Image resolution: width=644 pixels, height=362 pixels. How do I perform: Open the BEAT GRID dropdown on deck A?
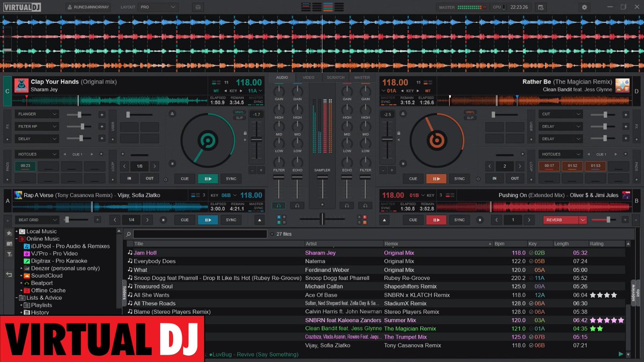pos(36,220)
